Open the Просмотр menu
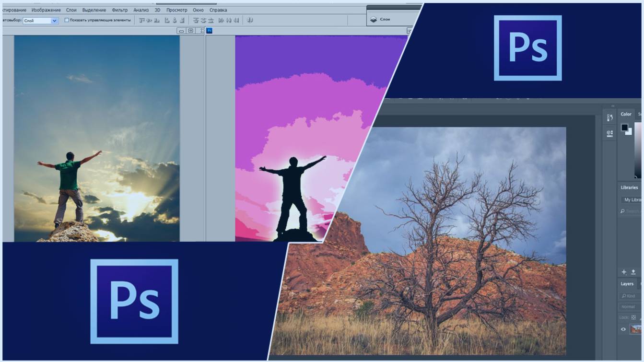Viewport: 644px width, 362px height. click(177, 10)
